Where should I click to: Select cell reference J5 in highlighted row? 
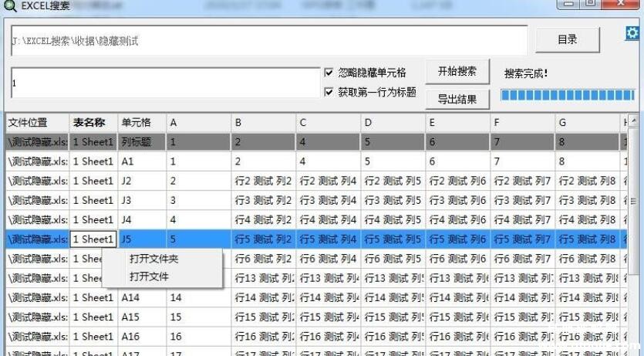(x=142, y=239)
